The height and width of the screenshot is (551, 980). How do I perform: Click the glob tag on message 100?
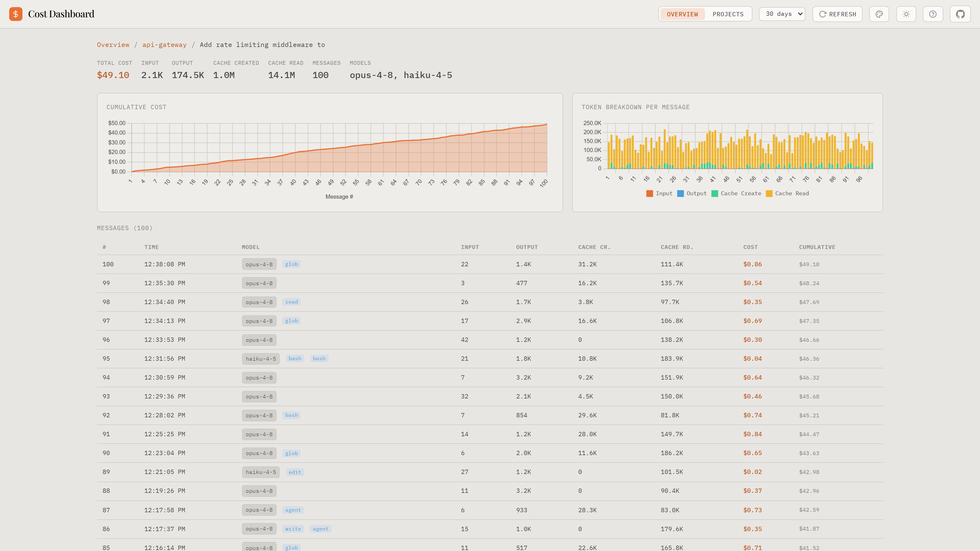point(291,264)
